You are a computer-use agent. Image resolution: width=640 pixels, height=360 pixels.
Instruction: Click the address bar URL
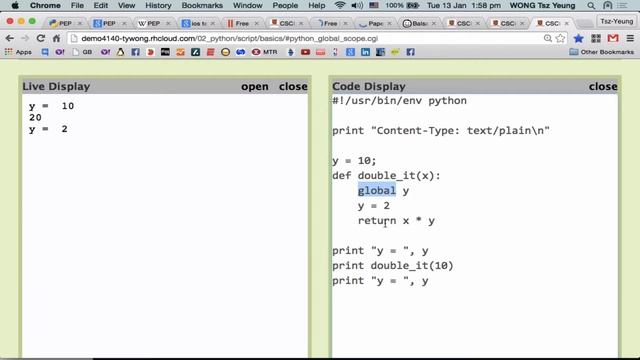229,38
